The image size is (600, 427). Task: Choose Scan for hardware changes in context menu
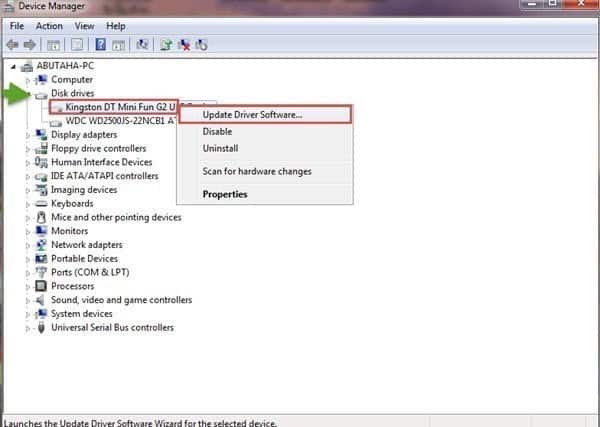pos(265,171)
